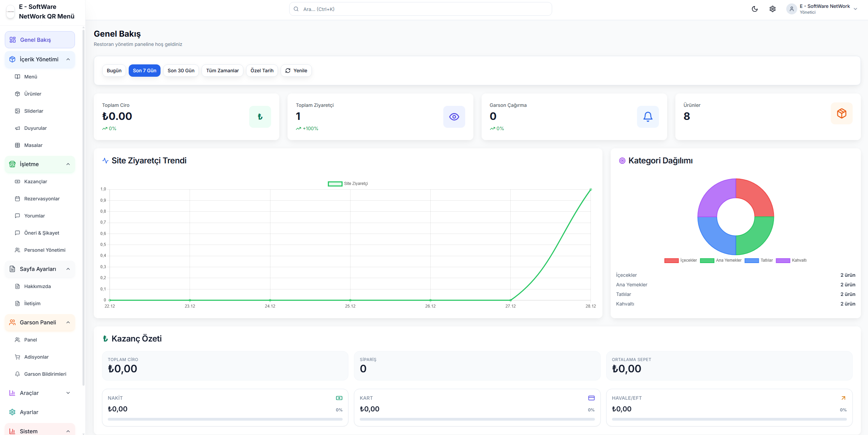Click the bell icon in Garson Çağırma card
The height and width of the screenshot is (435, 868).
(648, 117)
